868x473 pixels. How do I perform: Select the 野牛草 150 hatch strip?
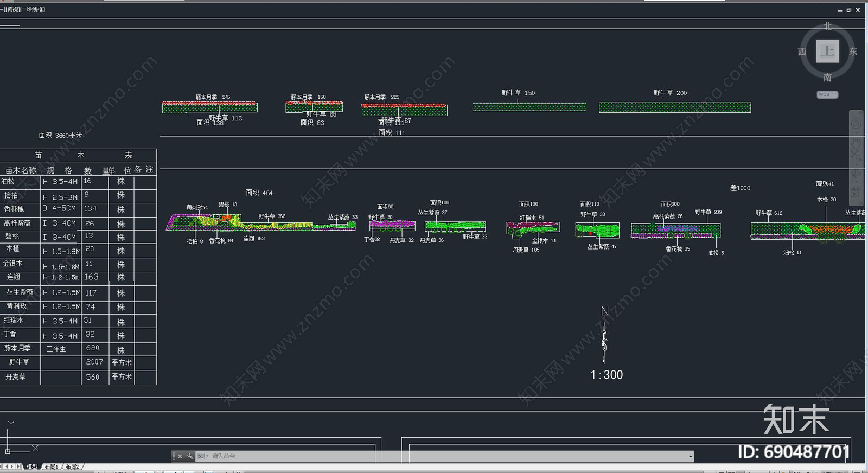point(529,107)
